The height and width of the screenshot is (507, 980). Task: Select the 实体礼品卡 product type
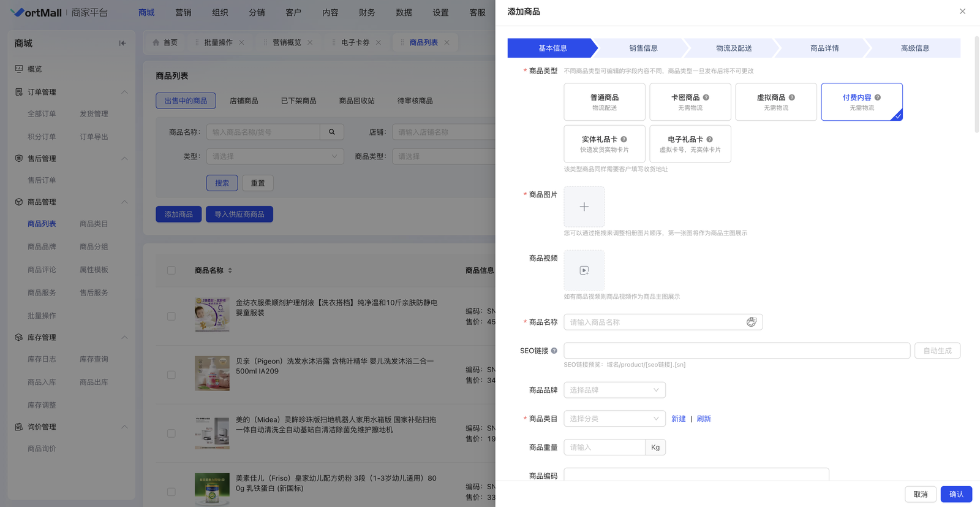[x=604, y=144]
